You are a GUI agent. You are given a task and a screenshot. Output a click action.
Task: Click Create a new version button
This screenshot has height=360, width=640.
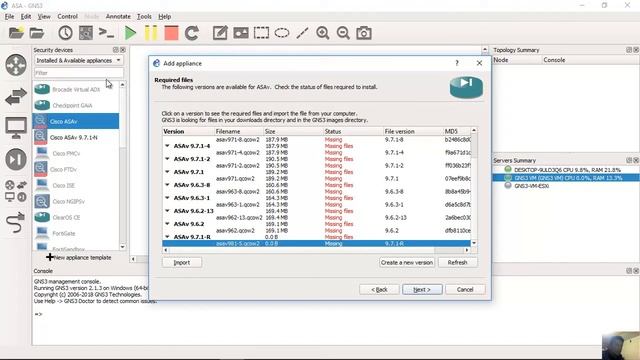tap(407, 262)
